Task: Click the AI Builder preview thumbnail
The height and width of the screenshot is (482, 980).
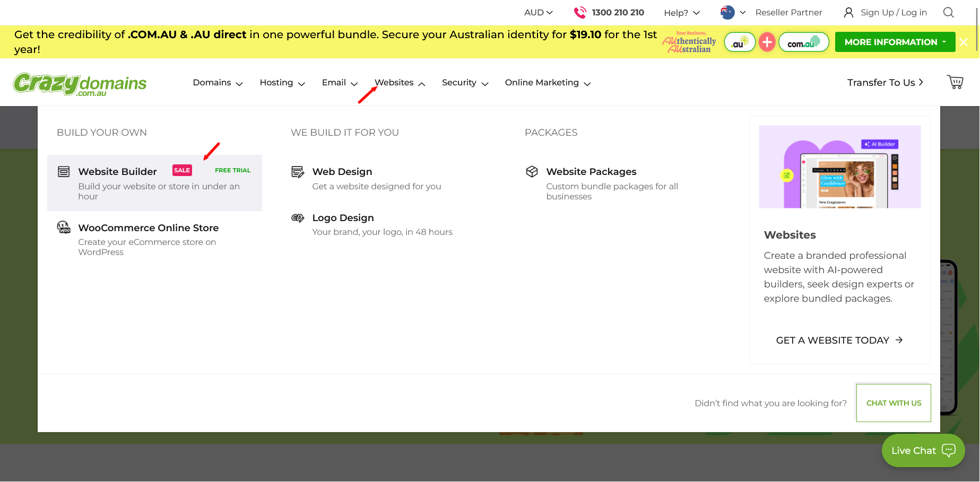Action: point(840,166)
